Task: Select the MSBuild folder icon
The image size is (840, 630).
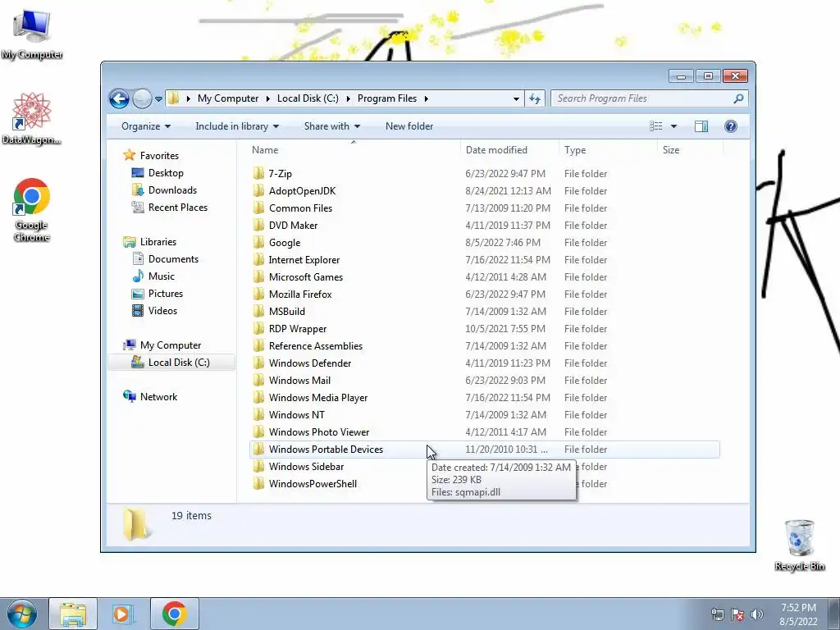Action: (x=258, y=311)
